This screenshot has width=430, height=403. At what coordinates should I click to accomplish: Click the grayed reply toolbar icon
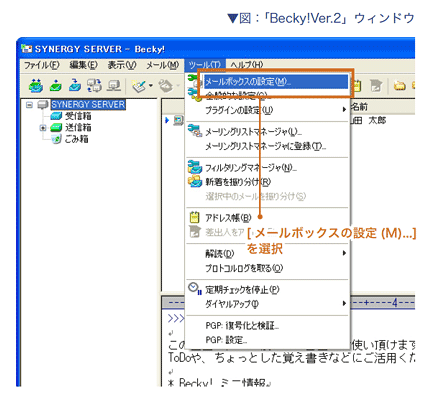pyautogui.click(x=165, y=86)
